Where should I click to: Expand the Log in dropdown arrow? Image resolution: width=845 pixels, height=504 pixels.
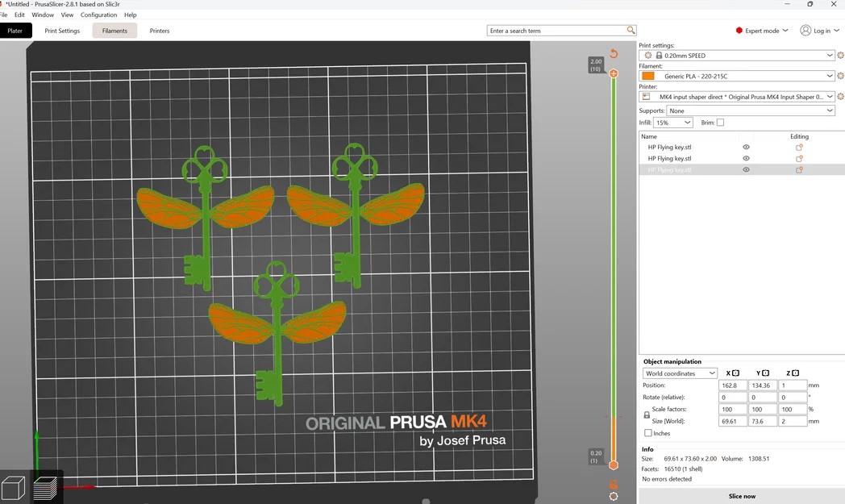click(836, 31)
